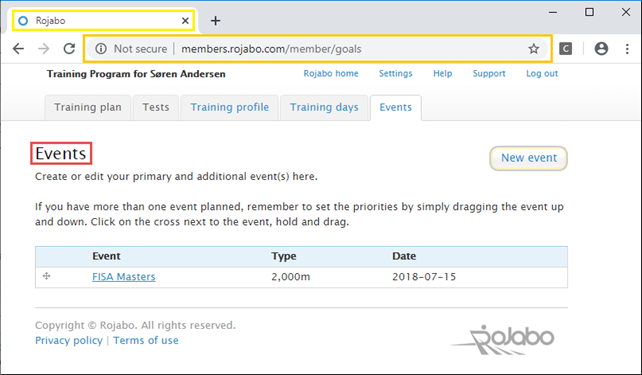Open the Chrome three-dot menu
The height and width of the screenshot is (375, 642).
click(x=627, y=49)
